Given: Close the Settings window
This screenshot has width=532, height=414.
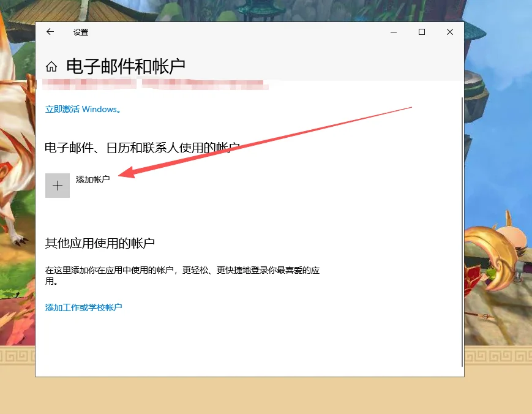Looking at the screenshot, I should 450,32.
